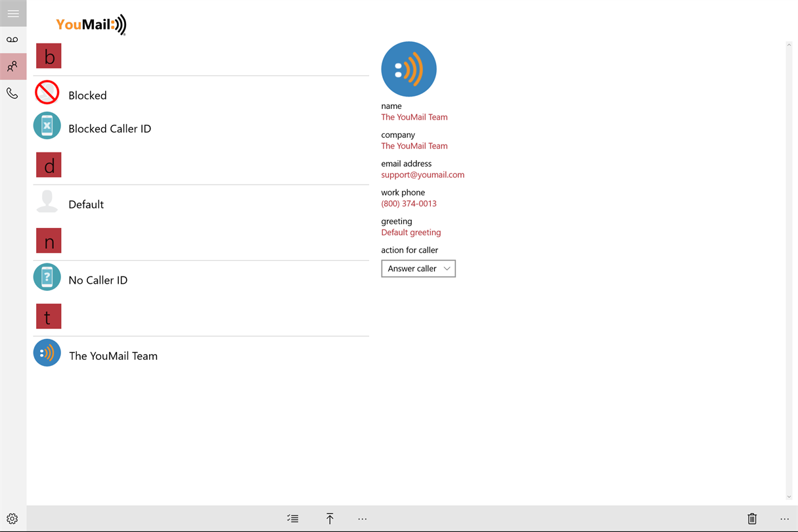Viewport: 798px width, 532px height.
Task: Click the large contact profile picture
Action: (x=409, y=69)
